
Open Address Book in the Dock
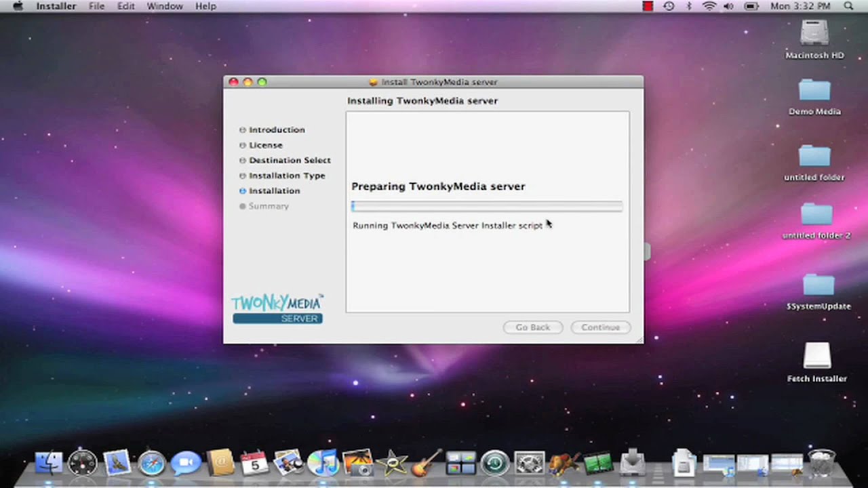click(220, 464)
